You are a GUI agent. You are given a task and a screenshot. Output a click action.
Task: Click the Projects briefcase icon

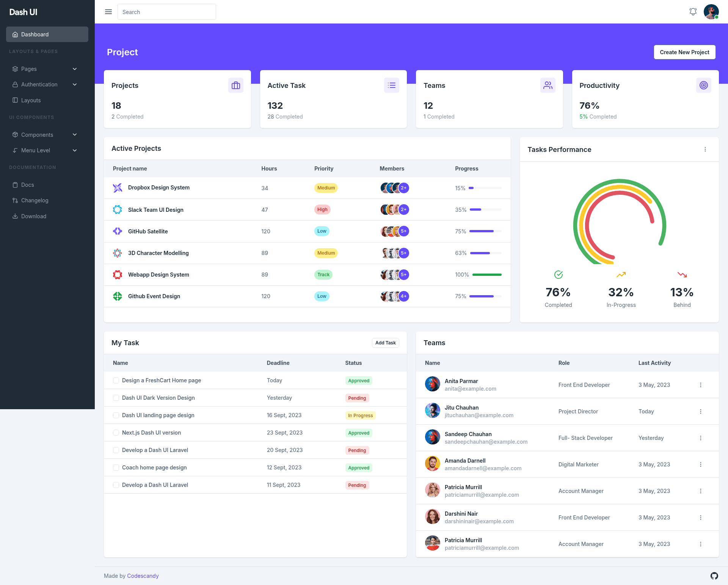pos(236,85)
